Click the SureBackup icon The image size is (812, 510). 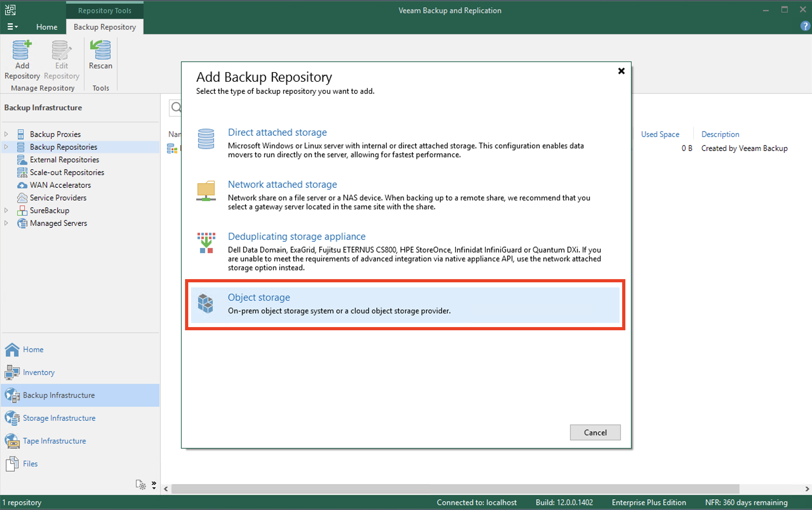click(x=22, y=211)
